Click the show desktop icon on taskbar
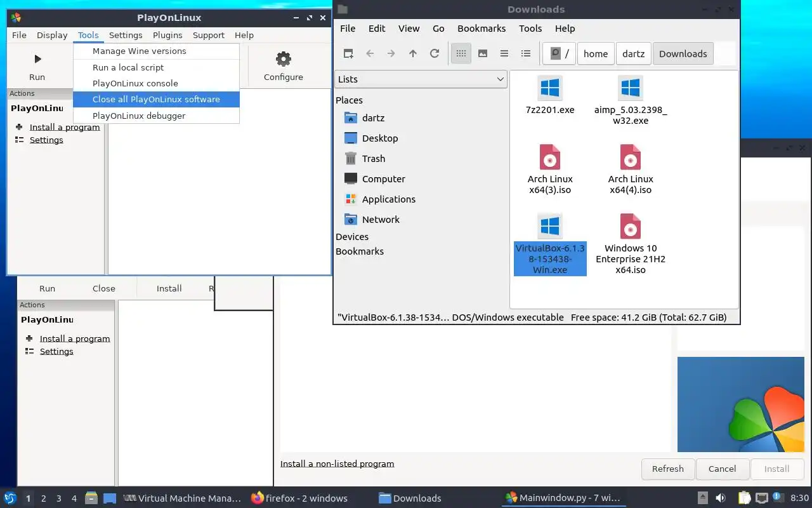Screen dimensions: 812x508 click(110, 498)
